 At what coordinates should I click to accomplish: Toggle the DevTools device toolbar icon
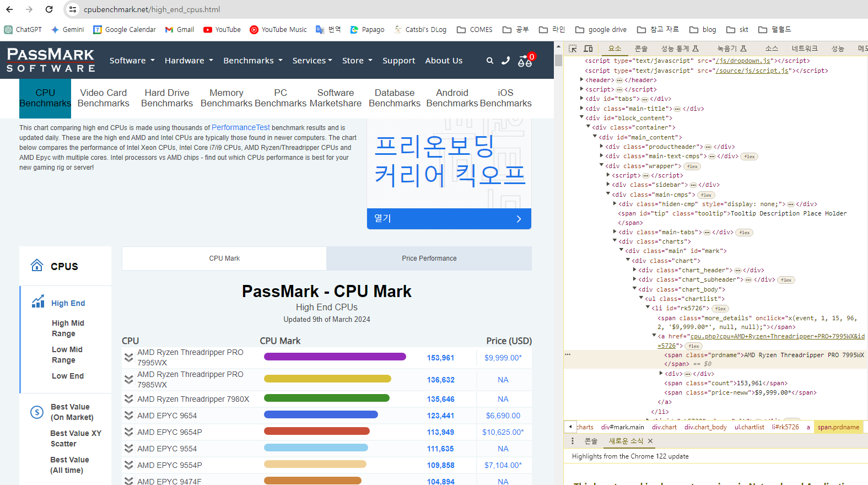(588, 48)
